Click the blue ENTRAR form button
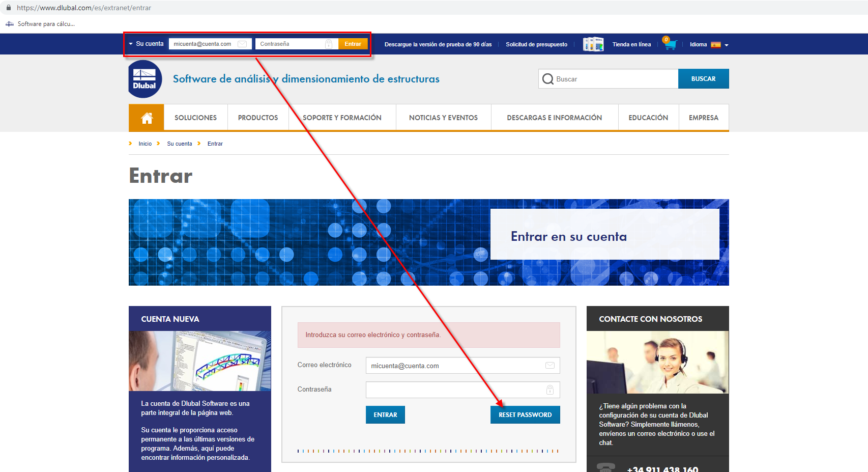The width and height of the screenshot is (868, 472). [x=385, y=415]
